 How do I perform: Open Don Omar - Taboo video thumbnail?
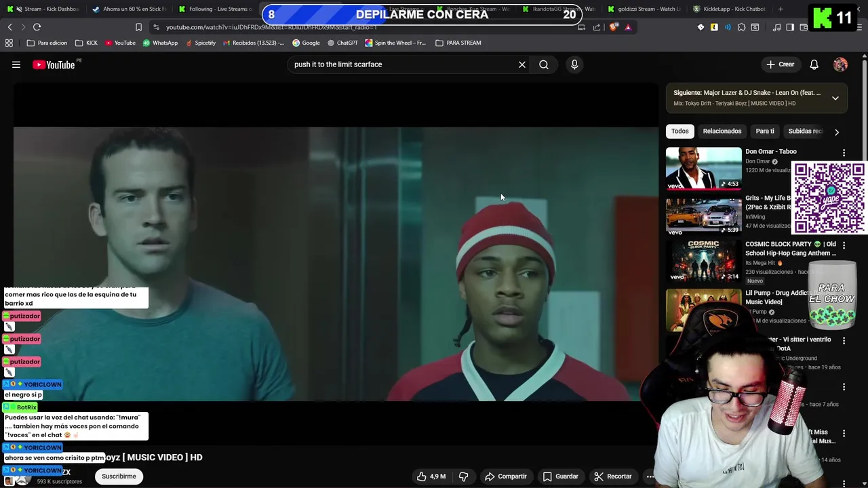click(x=703, y=168)
